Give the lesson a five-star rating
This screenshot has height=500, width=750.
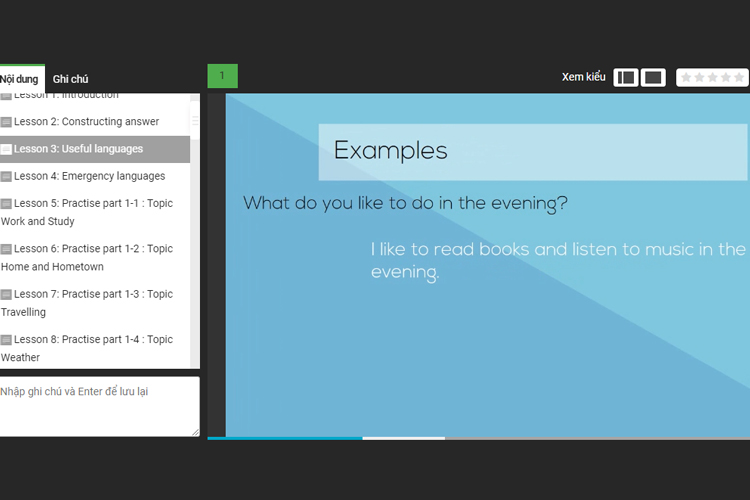click(739, 77)
